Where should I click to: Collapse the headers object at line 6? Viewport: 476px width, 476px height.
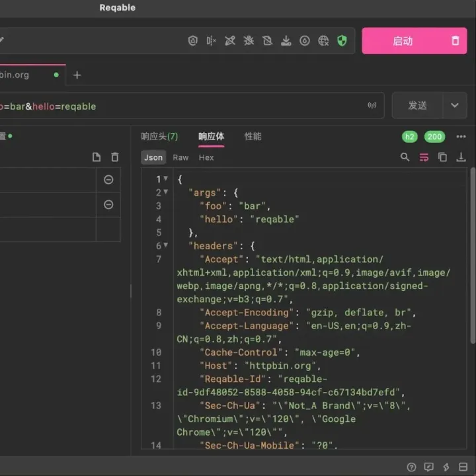click(166, 245)
